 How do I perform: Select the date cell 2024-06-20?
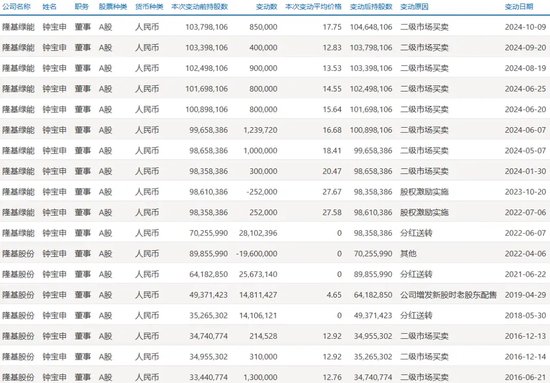525,109
